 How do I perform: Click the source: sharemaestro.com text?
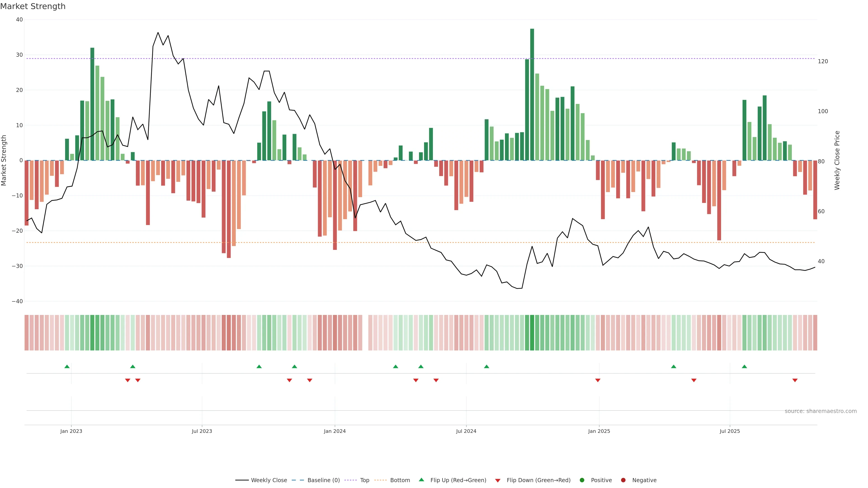(821, 411)
